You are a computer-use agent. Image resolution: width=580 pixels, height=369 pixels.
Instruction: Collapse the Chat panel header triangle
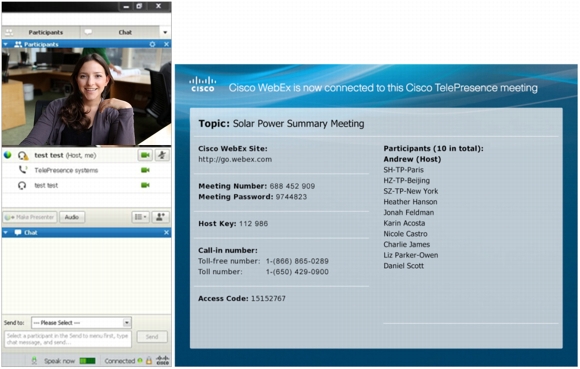6,233
